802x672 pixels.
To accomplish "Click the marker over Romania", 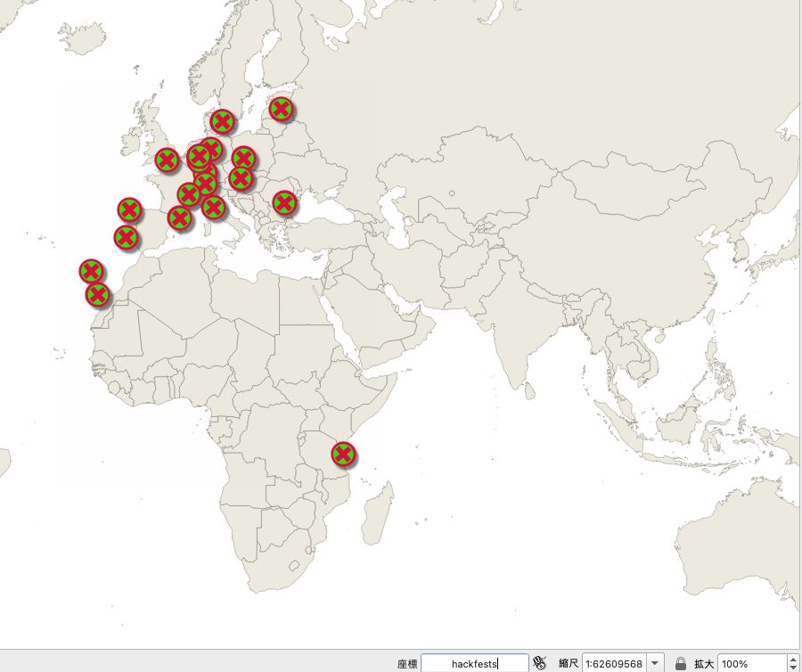I will coord(284,203).
